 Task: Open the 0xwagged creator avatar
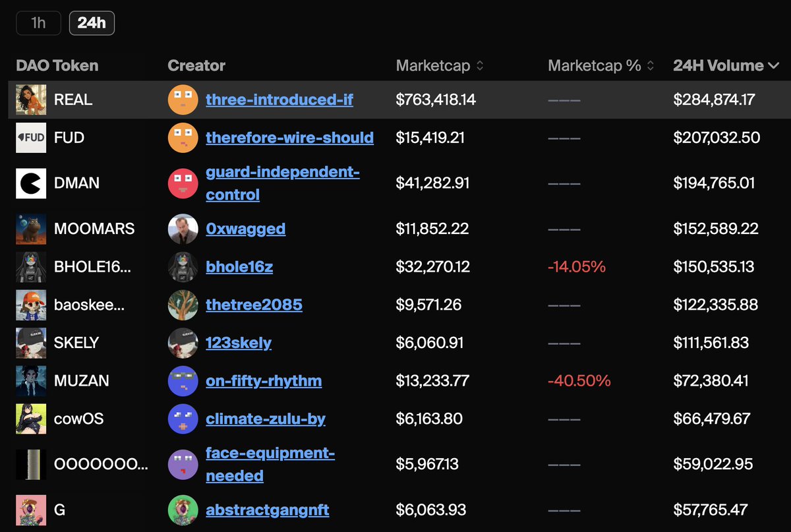point(183,229)
